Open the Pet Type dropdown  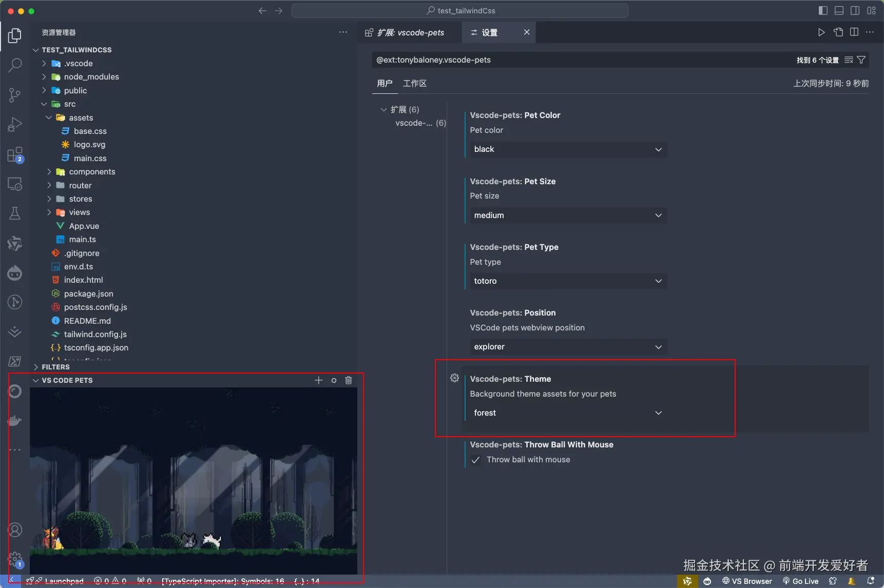pyautogui.click(x=568, y=281)
